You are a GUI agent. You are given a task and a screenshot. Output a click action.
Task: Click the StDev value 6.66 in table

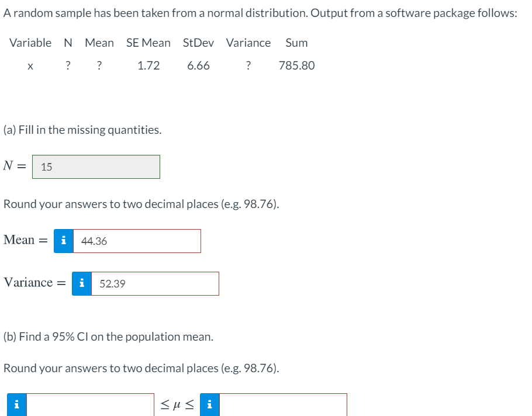[x=199, y=65]
